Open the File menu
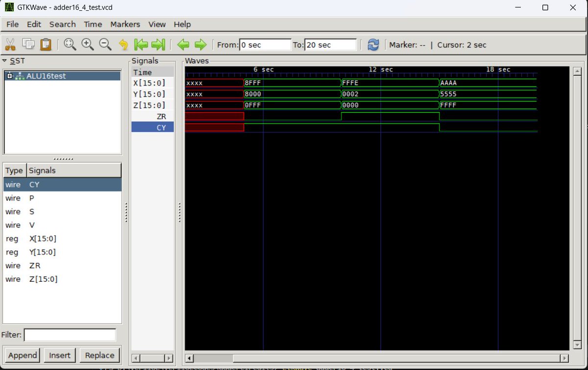Screen dimensions: 588x370 coord(12,24)
